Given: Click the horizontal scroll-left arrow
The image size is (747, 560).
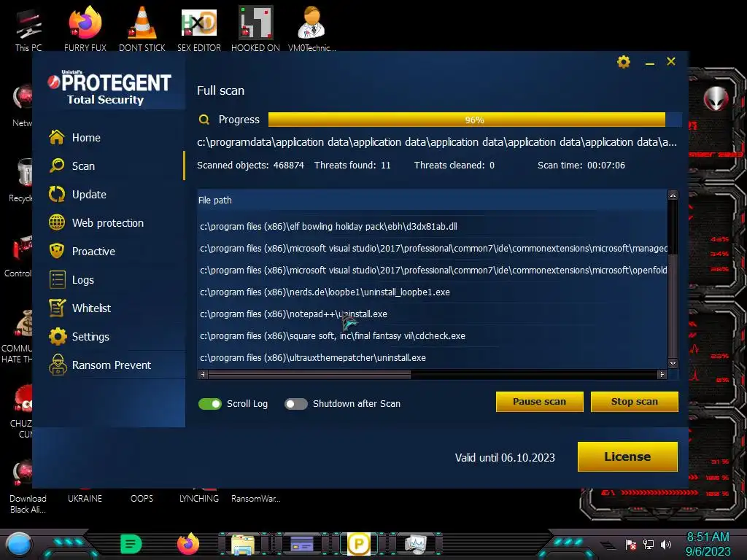Looking at the screenshot, I should (203, 374).
